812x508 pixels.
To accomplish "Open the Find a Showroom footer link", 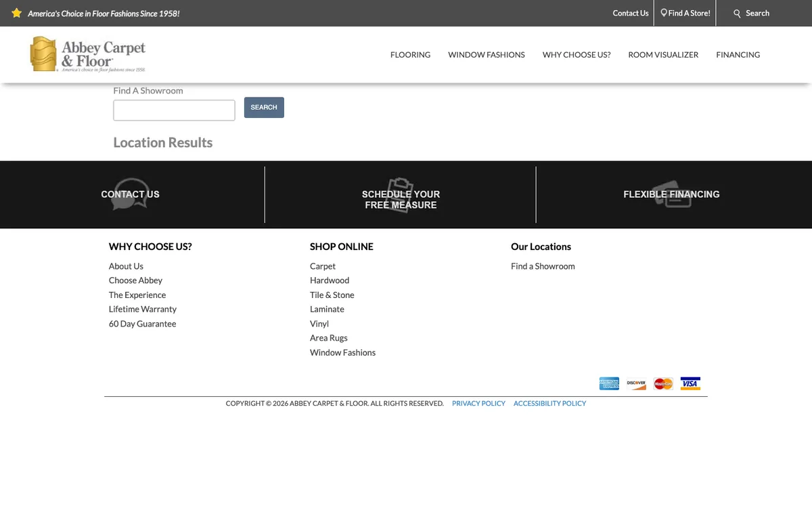I will 543,266.
